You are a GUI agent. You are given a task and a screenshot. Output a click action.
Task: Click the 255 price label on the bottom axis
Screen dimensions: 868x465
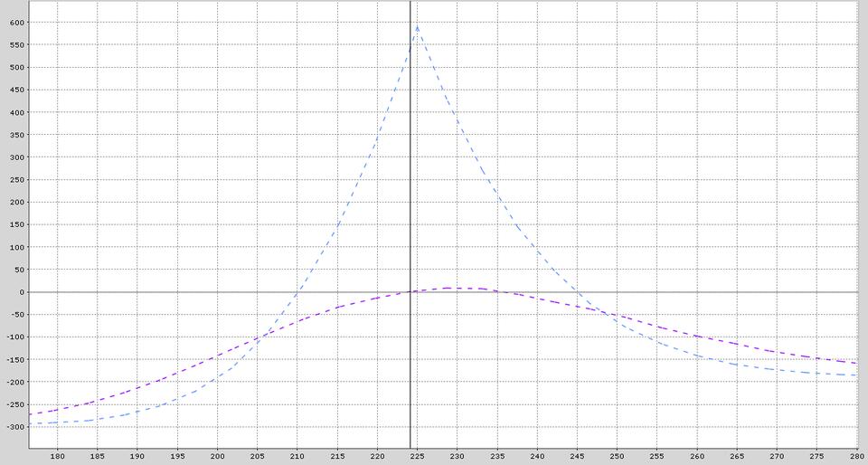coord(657,456)
